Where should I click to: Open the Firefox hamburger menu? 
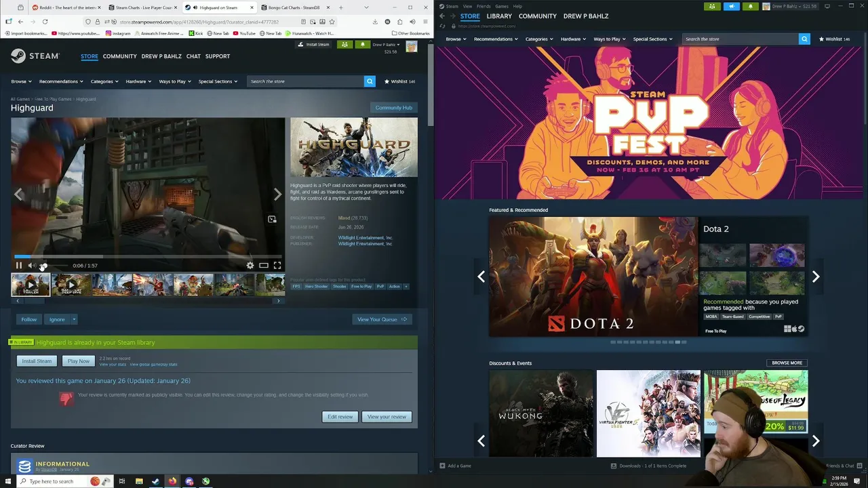pos(425,22)
